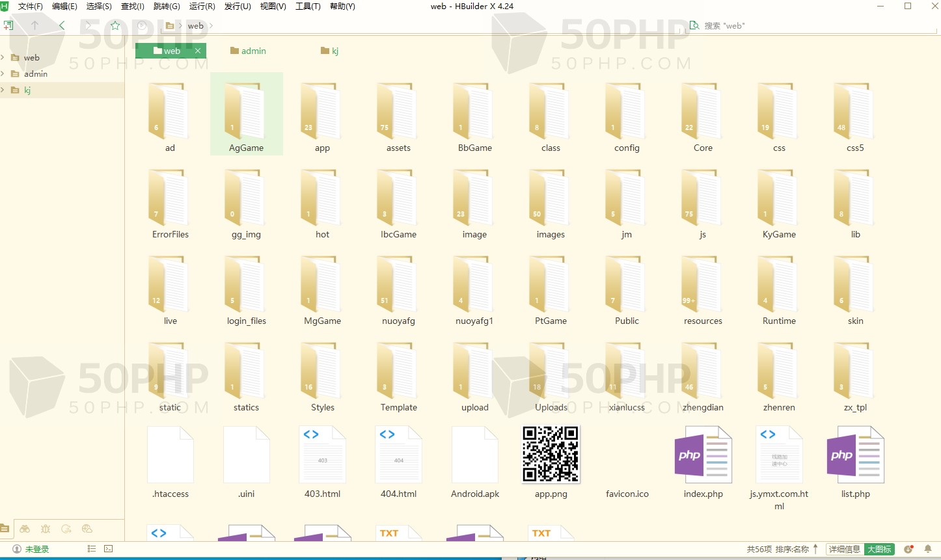Viewport: 941px width, 560px height.
Task: Click the new file icon in toolbar
Action: coord(8,26)
